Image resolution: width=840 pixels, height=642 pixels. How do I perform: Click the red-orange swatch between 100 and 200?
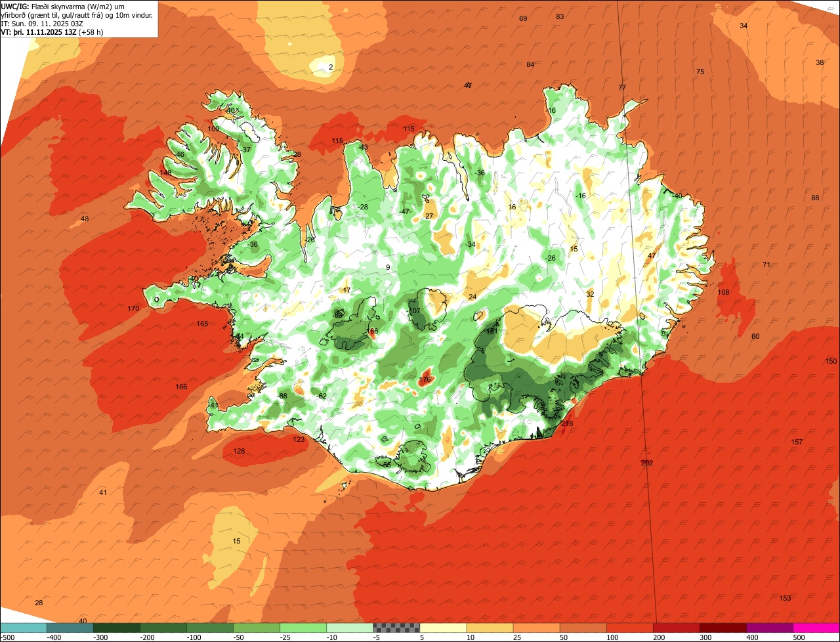[629, 628]
